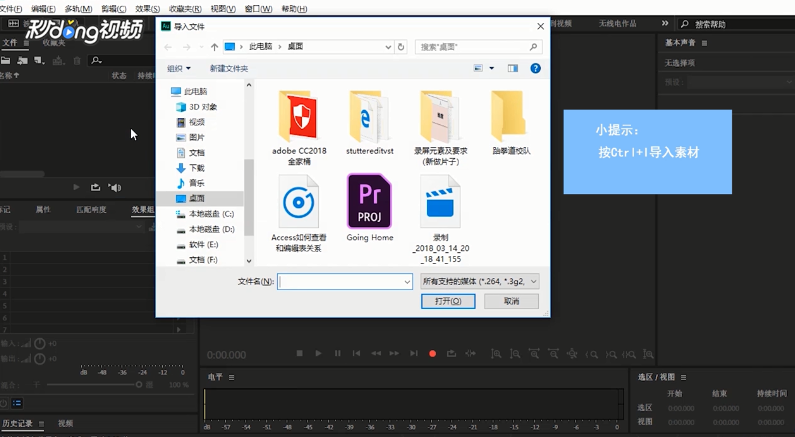Click the zoom in amplitude icon
This screenshot has width=795, height=437.
496,354
